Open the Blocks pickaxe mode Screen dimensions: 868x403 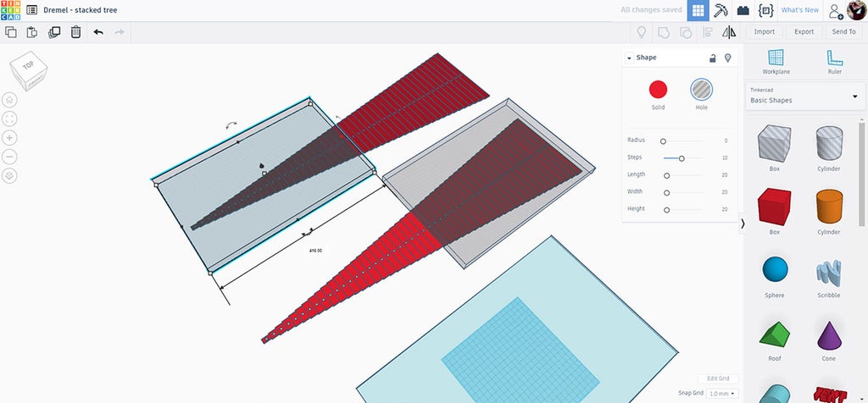pos(721,10)
